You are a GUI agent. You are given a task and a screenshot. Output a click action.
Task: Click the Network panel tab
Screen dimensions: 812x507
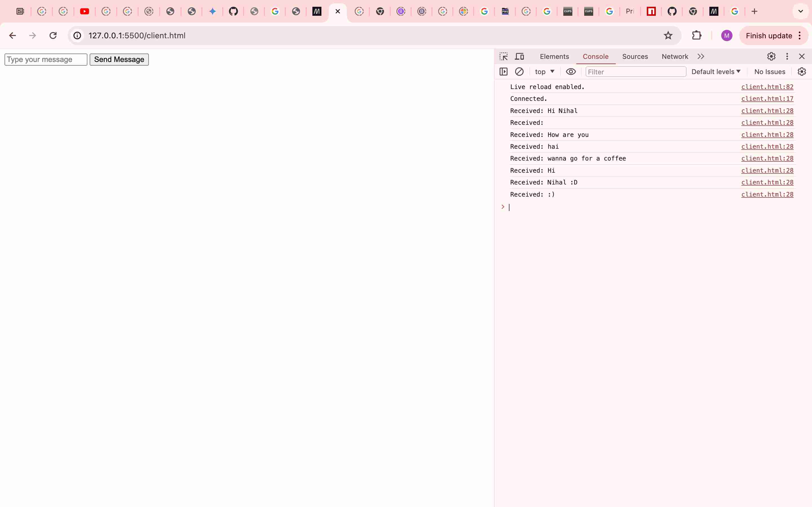pos(675,56)
